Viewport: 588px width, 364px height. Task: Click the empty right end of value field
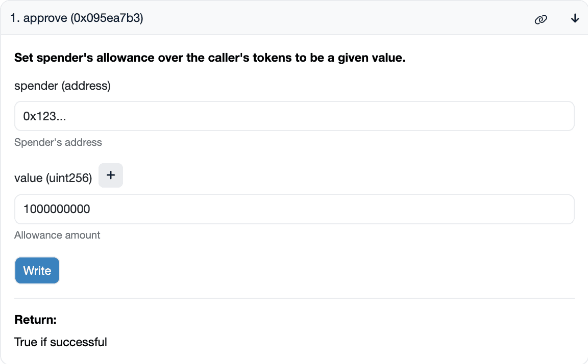click(536, 209)
